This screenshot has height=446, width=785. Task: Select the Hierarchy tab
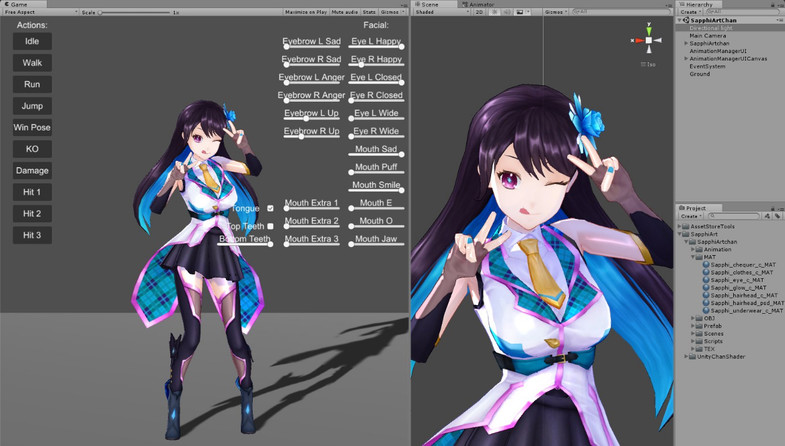700,5
